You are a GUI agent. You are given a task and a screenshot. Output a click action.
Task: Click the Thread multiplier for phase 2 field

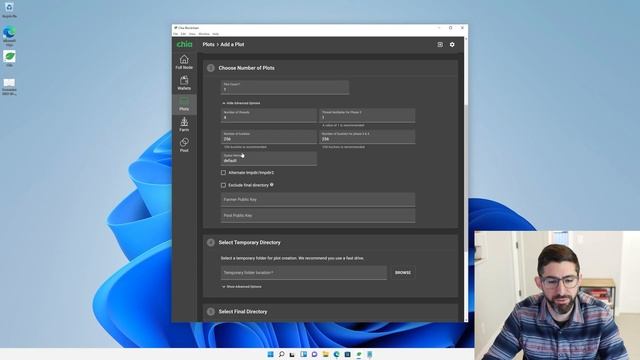[367, 115]
